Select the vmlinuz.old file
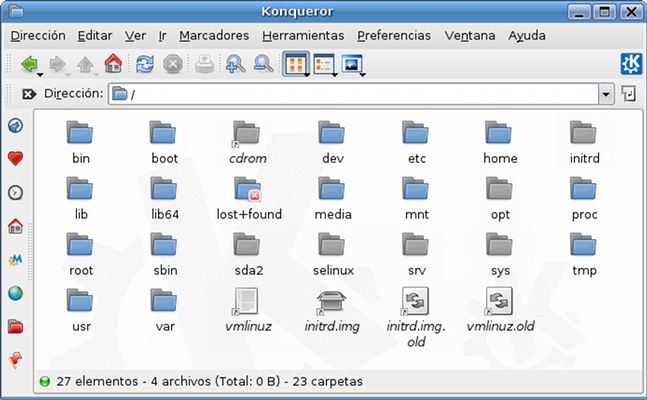 (x=500, y=311)
